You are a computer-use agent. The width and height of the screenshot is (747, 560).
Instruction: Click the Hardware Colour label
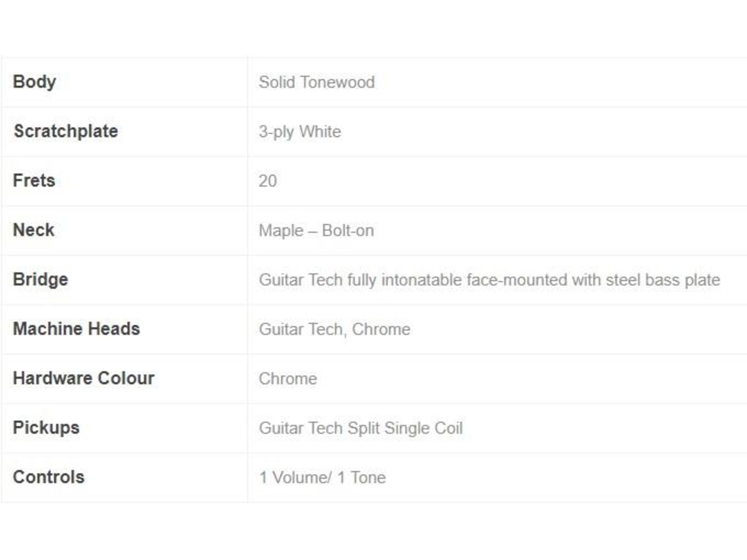[84, 378]
